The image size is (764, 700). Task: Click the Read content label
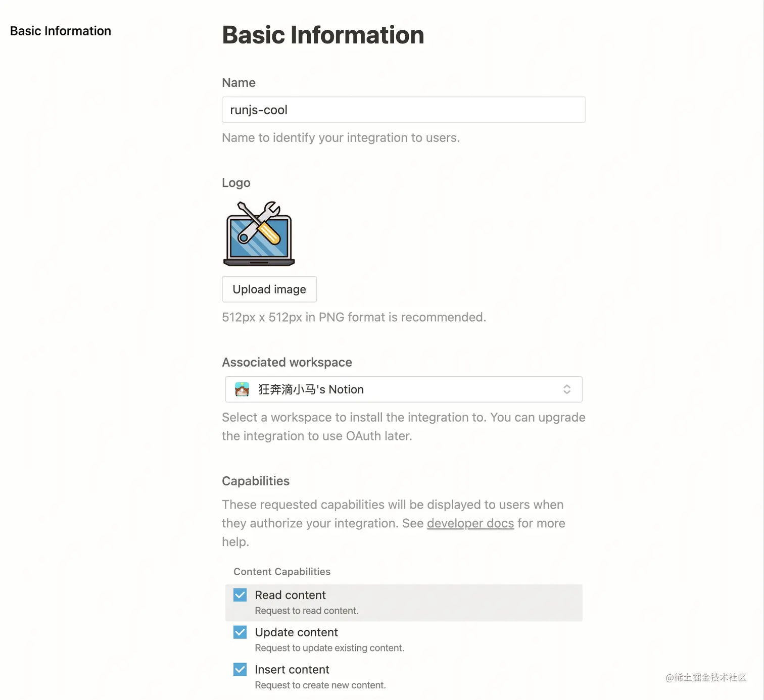pos(290,595)
